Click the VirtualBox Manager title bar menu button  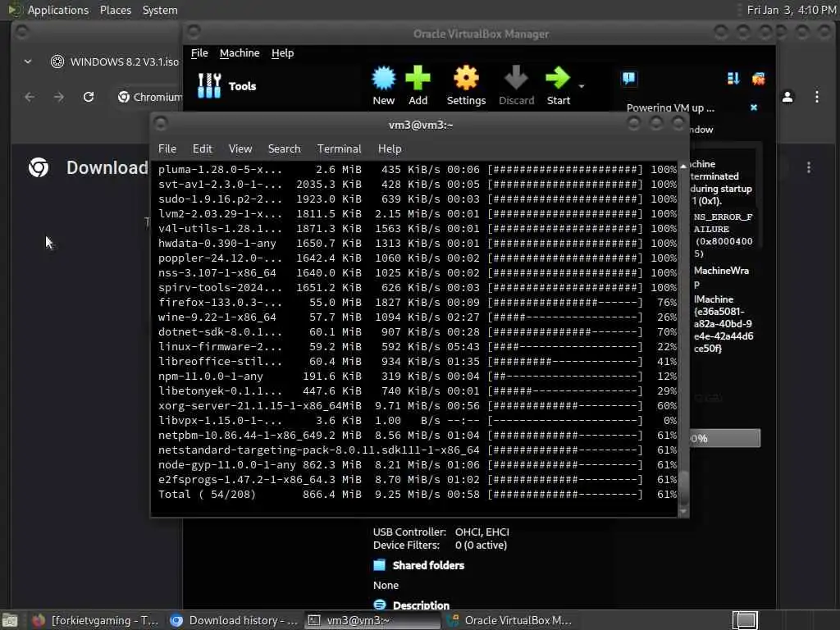[x=194, y=32]
